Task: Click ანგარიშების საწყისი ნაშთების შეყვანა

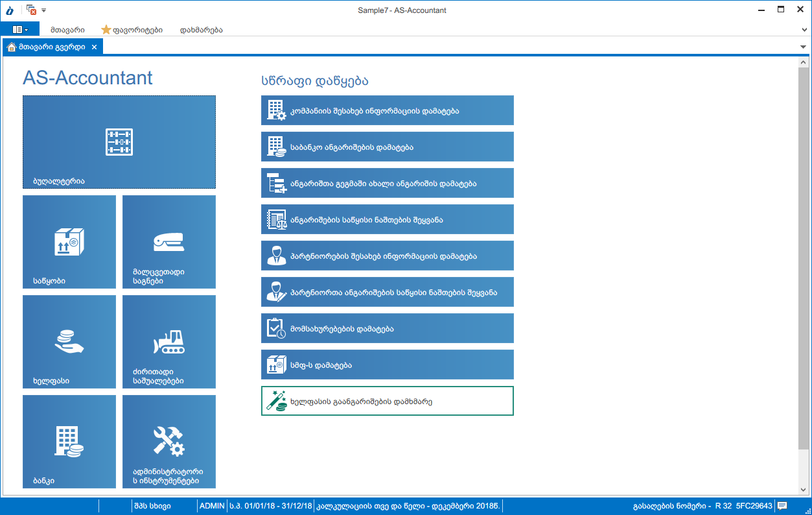Action: (x=388, y=219)
